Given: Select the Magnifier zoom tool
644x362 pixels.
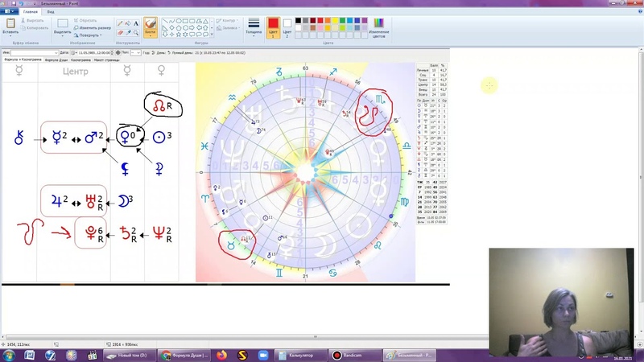Looking at the screenshot, I should tap(136, 33).
